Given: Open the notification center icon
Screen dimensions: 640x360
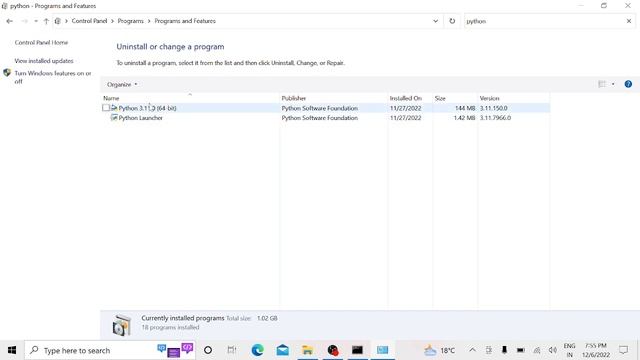Looking at the screenshot, I should point(623,350).
